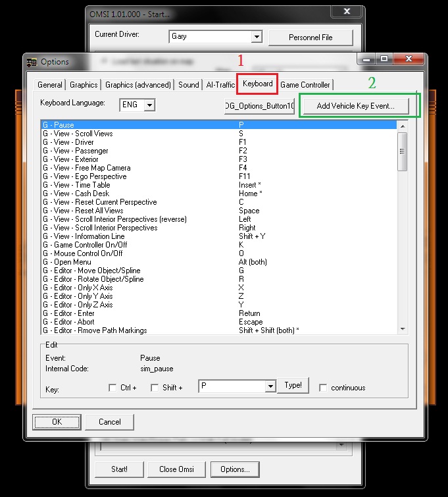Enable the Shift + modifier checkbox
Image resolution: width=448 pixels, height=497 pixels.
tap(155, 388)
